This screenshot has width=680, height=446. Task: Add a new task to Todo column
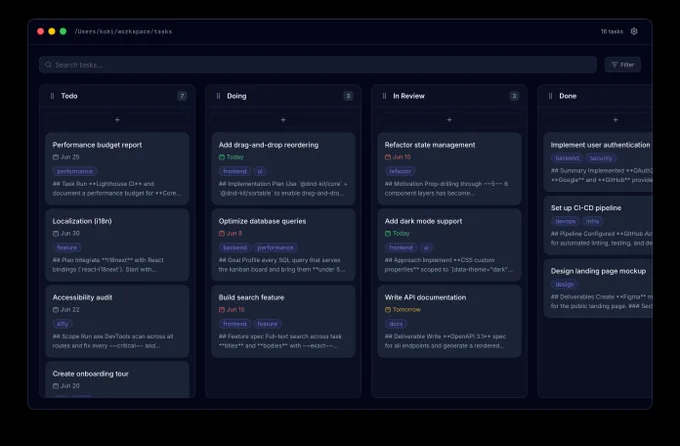(x=117, y=120)
